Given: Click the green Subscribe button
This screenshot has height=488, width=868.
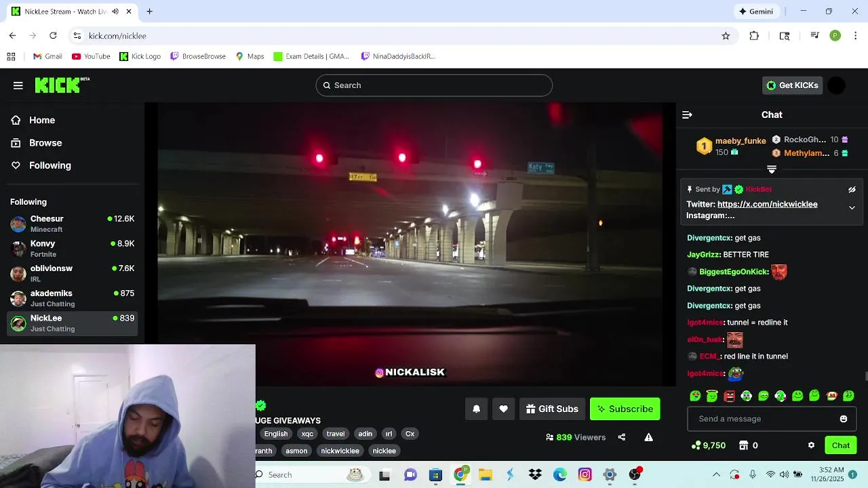Looking at the screenshot, I should [x=625, y=409].
